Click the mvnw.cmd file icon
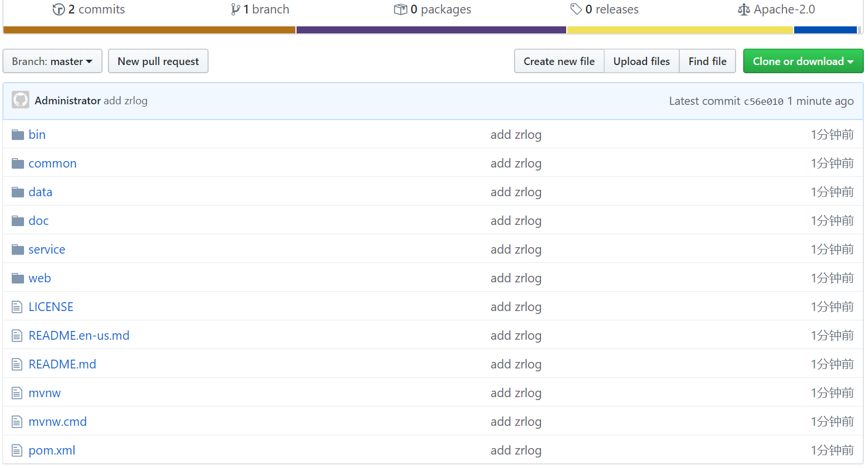The height and width of the screenshot is (468, 868). pos(17,422)
